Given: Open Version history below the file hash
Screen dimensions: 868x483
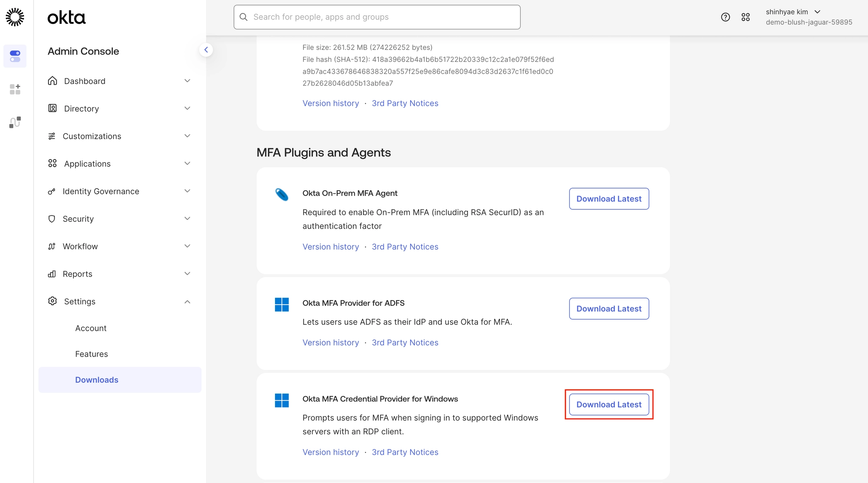Looking at the screenshot, I should pos(331,103).
